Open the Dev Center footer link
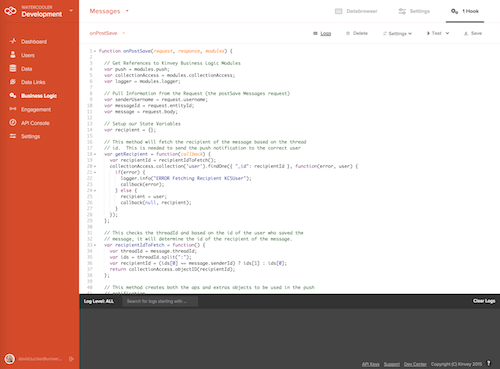Screen dimensions: 500x369 (x=415, y=364)
